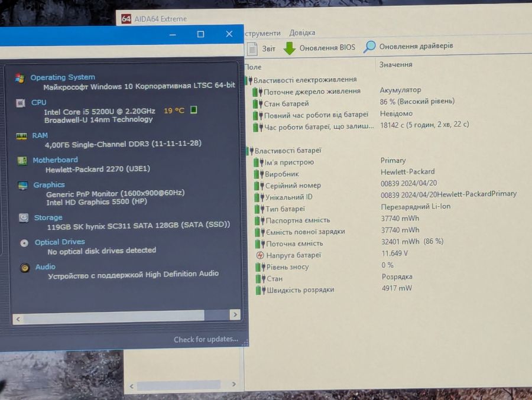Open the Motherboard section link

[x=56, y=160]
